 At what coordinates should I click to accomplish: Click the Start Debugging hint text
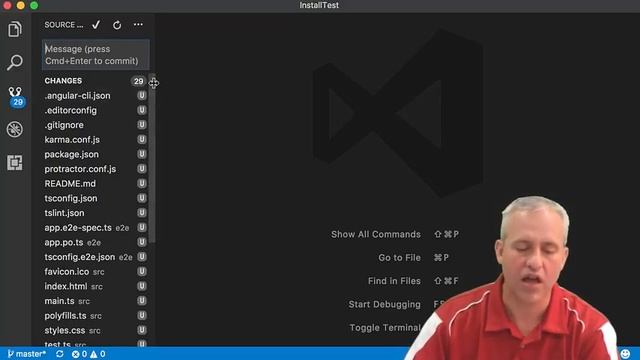point(384,304)
